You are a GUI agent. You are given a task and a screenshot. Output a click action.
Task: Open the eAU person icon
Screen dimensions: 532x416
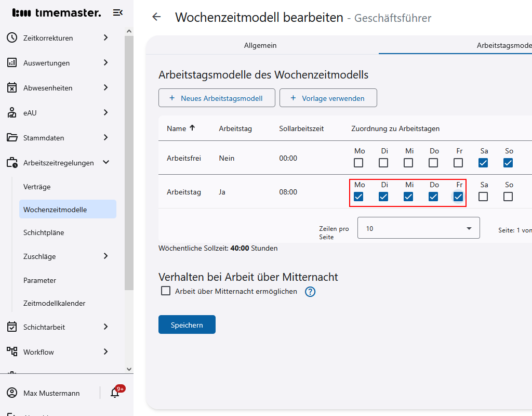[x=11, y=112]
